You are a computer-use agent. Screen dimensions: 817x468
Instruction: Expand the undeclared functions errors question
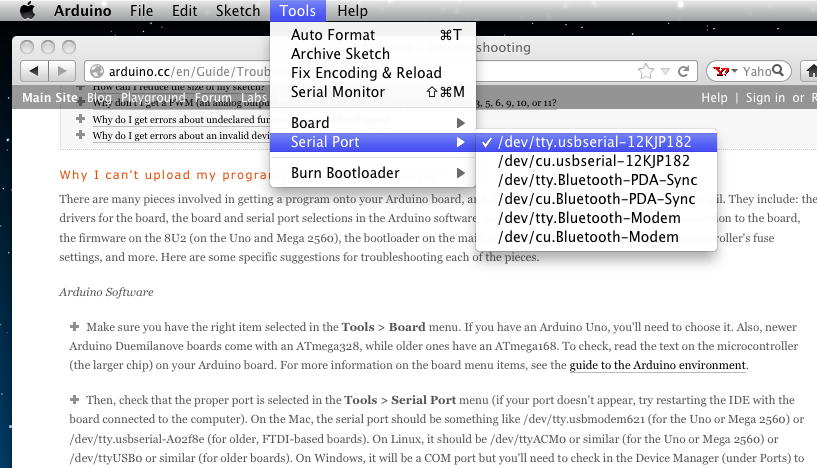pos(80,119)
